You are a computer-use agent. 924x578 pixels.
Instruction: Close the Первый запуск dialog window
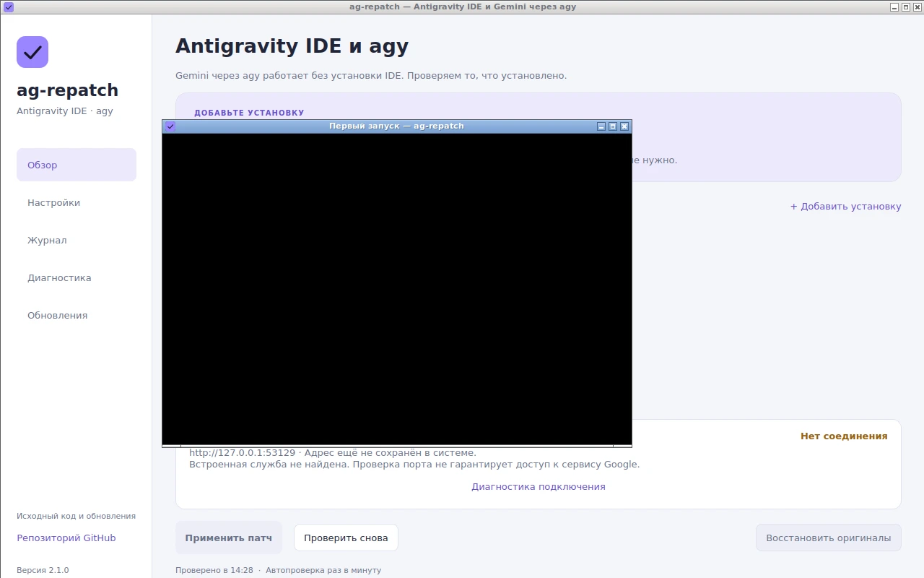(624, 126)
